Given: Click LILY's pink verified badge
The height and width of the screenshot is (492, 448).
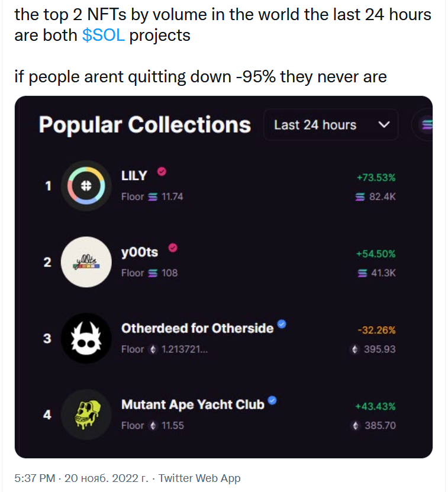Looking at the screenshot, I should (x=161, y=172).
